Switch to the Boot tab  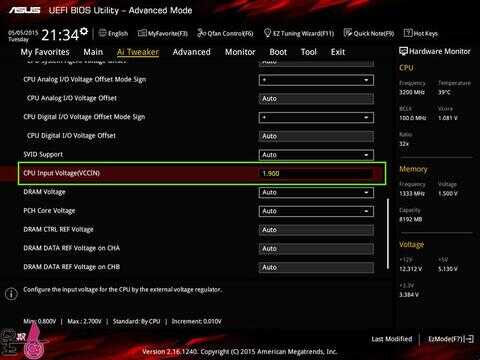(x=278, y=52)
